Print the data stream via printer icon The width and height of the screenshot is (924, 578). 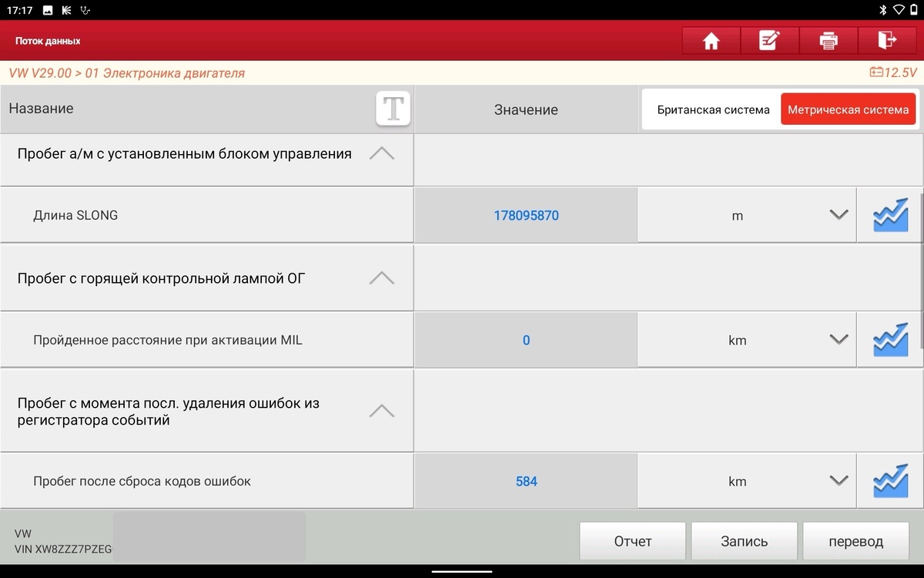click(x=829, y=41)
